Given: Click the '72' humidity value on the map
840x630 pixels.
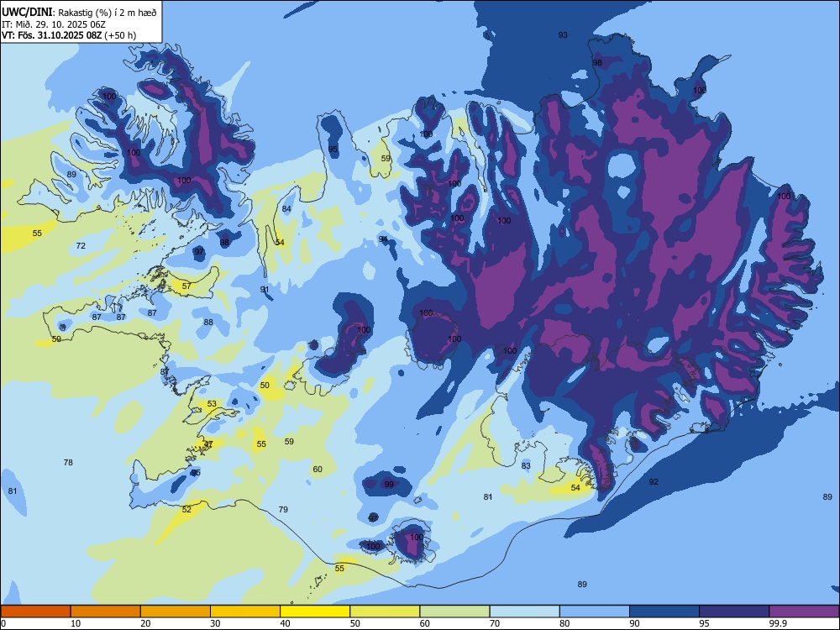Looking at the screenshot, I should [81, 246].
